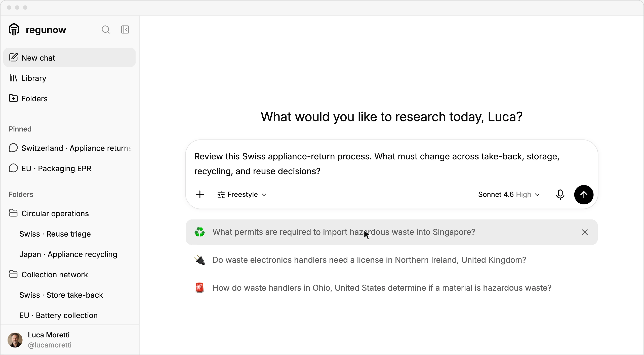644x355 pixels.
Task: Click the electric plug suggestion icon
Action: point(200,260)
